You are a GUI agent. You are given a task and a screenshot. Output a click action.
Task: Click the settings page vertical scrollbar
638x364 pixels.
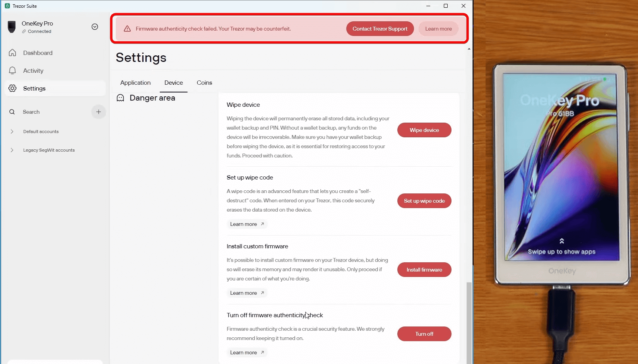pos(469,321)
